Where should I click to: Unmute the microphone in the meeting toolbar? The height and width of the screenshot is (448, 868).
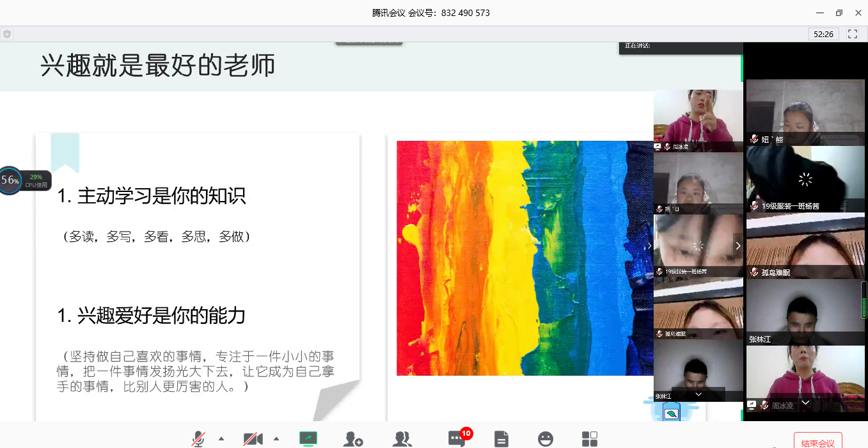199,439
